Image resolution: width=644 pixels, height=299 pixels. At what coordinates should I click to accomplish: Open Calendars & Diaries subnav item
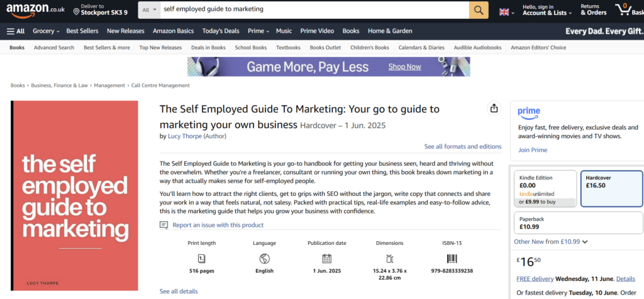click(x=421, y=48)
